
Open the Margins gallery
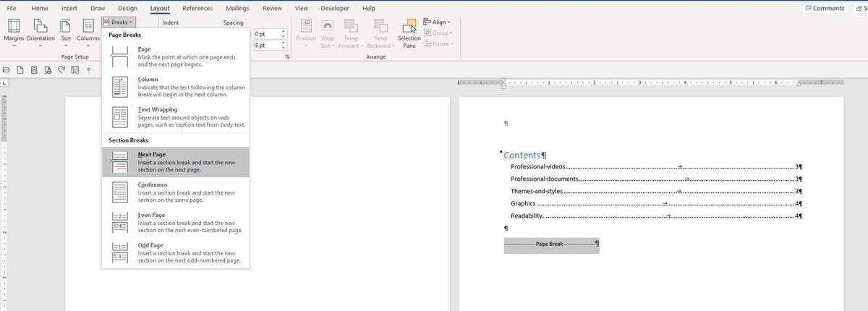pyautogui.click(x=14, y=32)
